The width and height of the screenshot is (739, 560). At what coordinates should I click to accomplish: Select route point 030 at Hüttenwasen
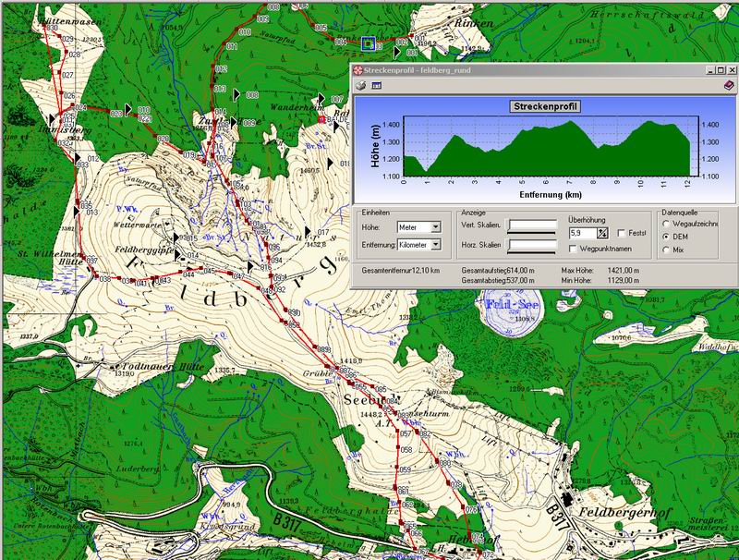click(44, 25)
